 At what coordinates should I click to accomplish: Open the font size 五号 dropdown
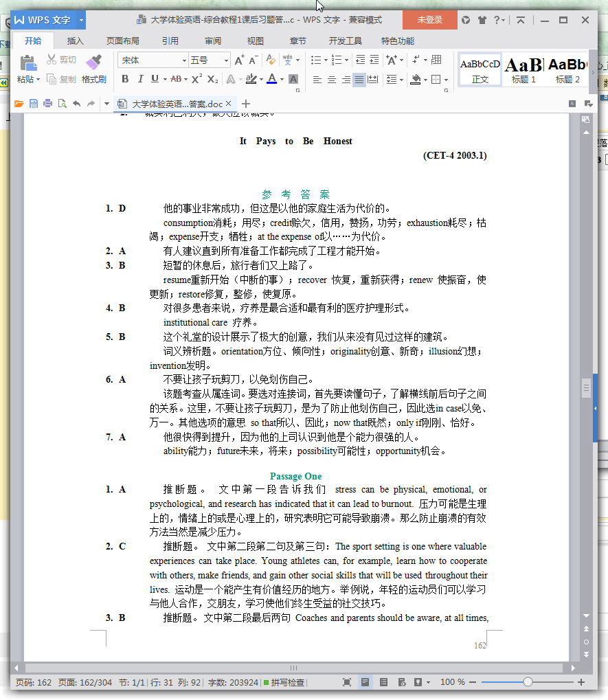pyautogui.click(x=226, y=60)
